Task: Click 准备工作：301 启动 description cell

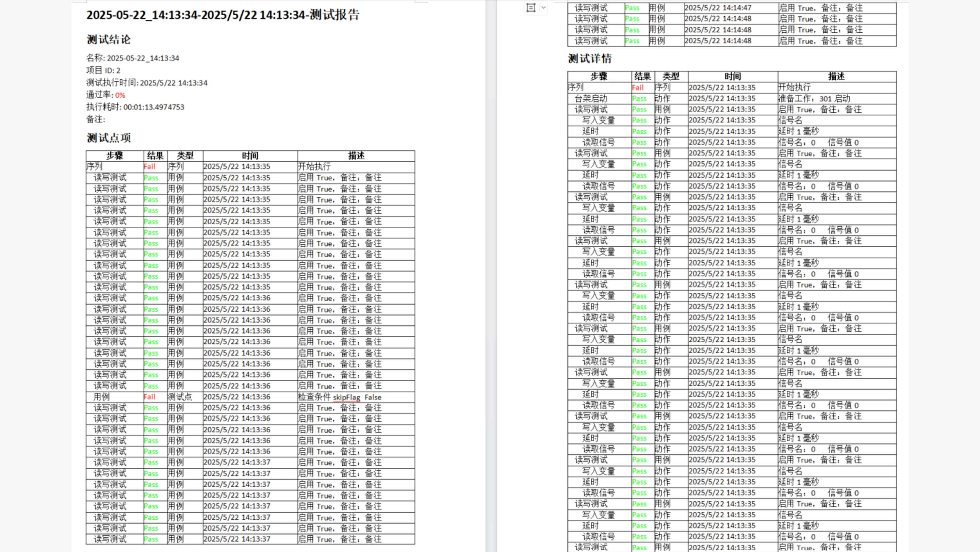Action: point(814,99)
